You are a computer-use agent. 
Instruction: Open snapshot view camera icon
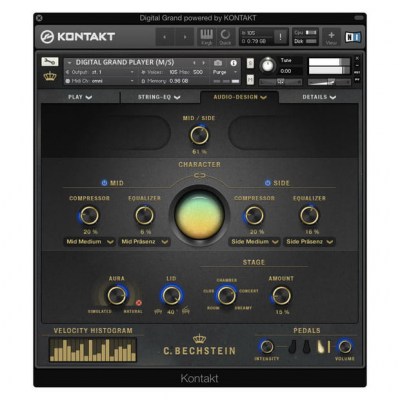tap(218, 63)
